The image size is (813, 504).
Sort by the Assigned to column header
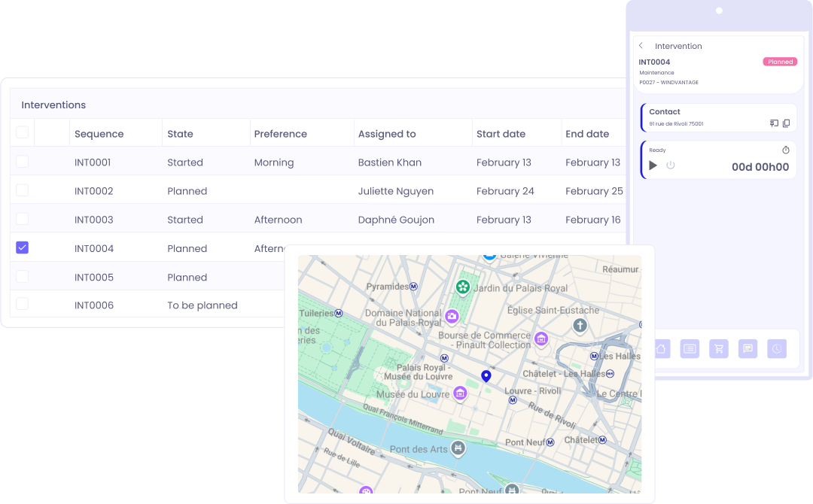[x=387, y=134]
